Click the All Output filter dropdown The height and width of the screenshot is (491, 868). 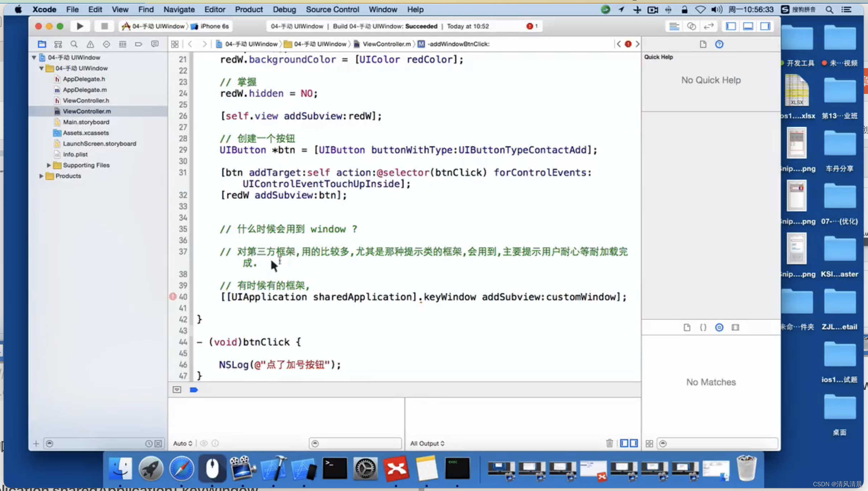pos(428,443)
